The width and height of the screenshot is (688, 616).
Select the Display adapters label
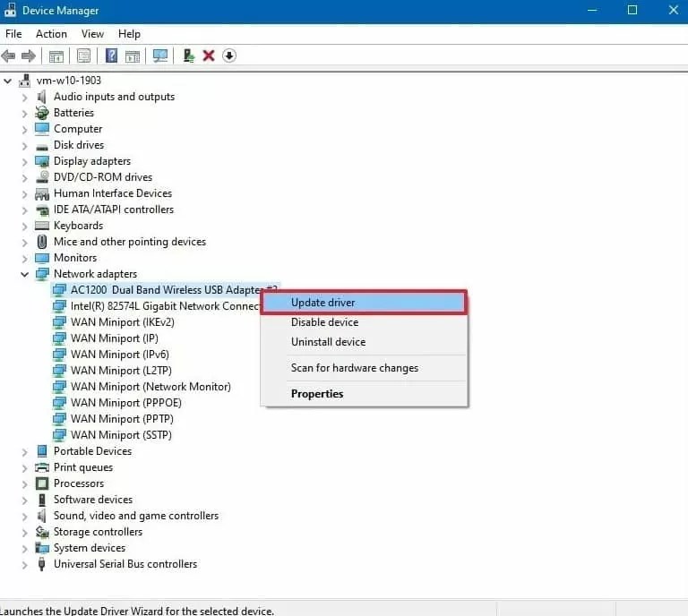[x=92, y=161]
